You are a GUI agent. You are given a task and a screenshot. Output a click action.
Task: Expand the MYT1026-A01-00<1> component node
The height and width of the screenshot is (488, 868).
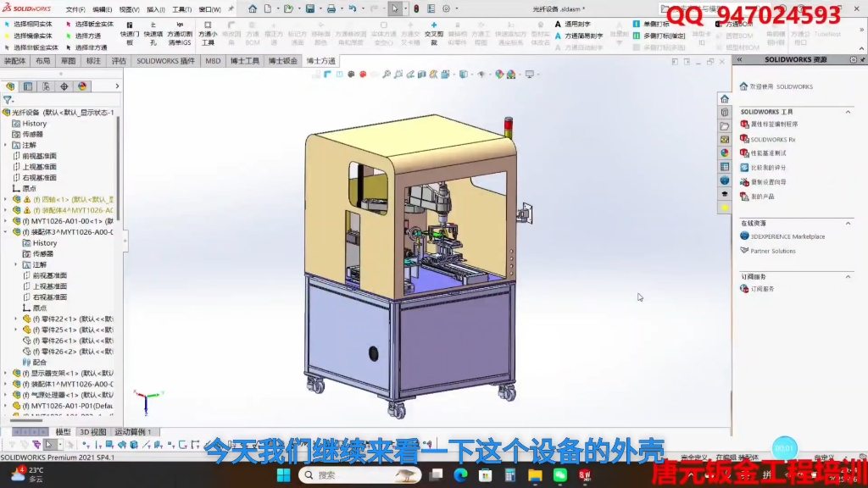coord(6,221)
